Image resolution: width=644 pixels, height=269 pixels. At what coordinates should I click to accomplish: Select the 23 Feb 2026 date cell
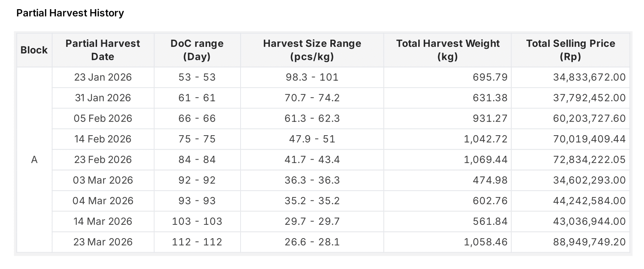coord(103,160)
